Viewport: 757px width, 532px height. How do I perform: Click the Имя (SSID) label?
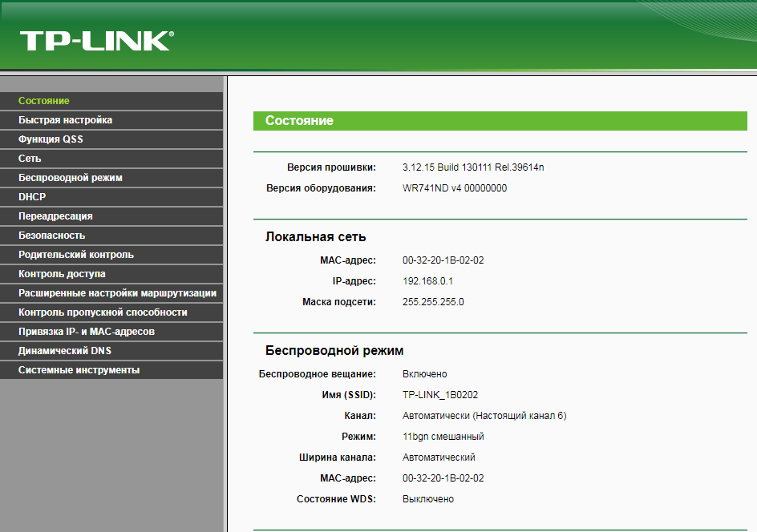pos(349,395)
